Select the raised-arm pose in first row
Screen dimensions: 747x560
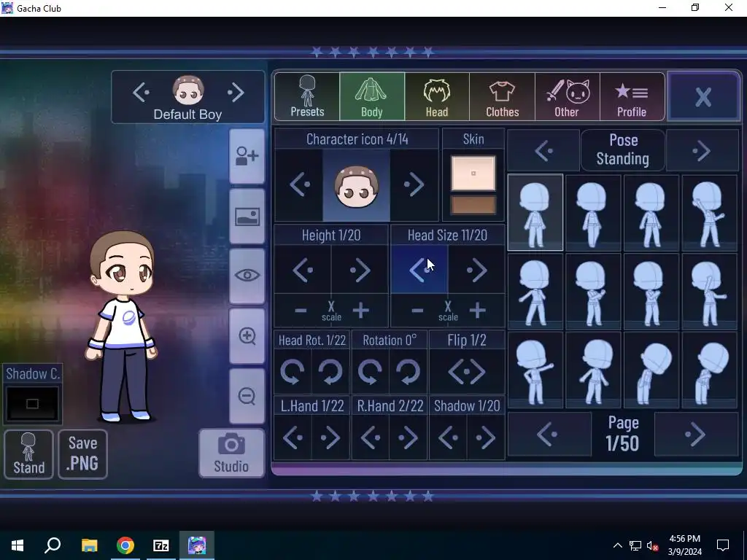(x=709, y=212)
